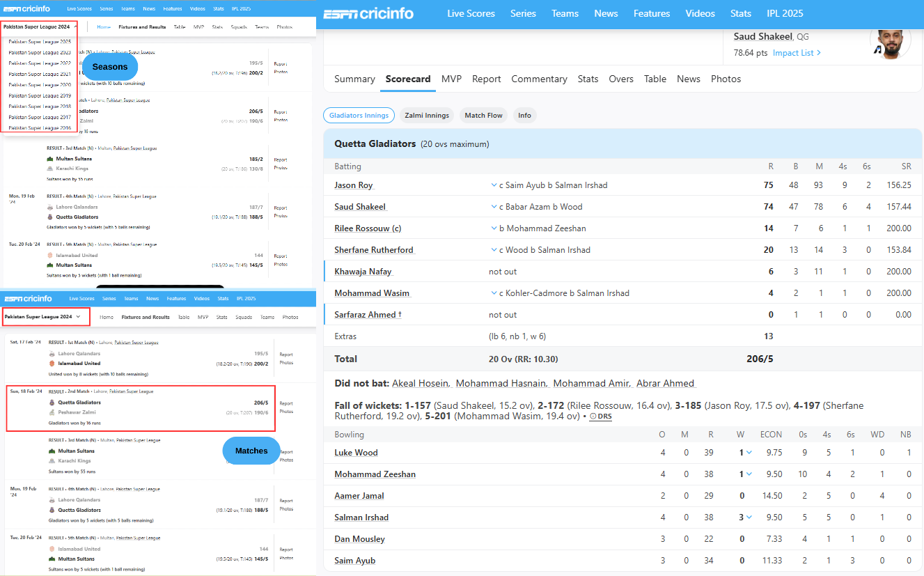
Task: Click Lahore Qalandars logo in top-left 4th Match row
Action: point(49,208)
